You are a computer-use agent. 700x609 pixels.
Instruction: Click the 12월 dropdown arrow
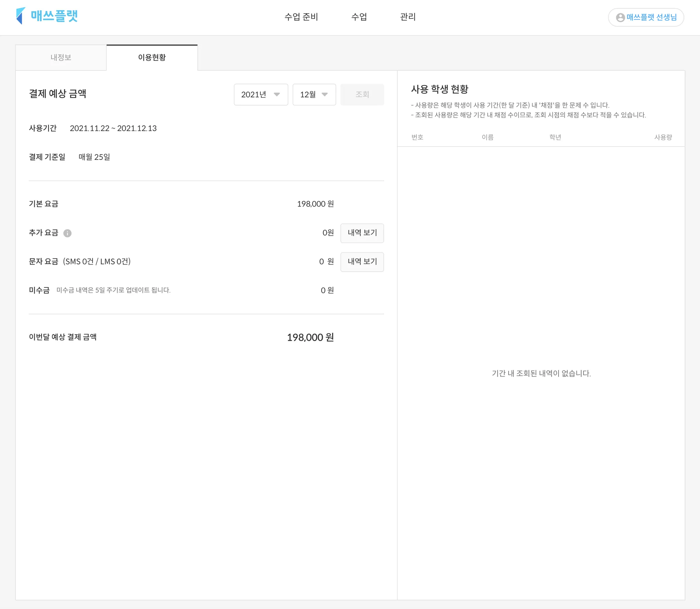[325, 95]
